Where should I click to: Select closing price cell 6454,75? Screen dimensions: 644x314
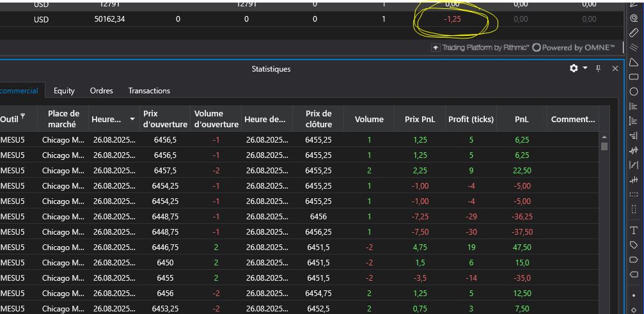pos(318,294)
